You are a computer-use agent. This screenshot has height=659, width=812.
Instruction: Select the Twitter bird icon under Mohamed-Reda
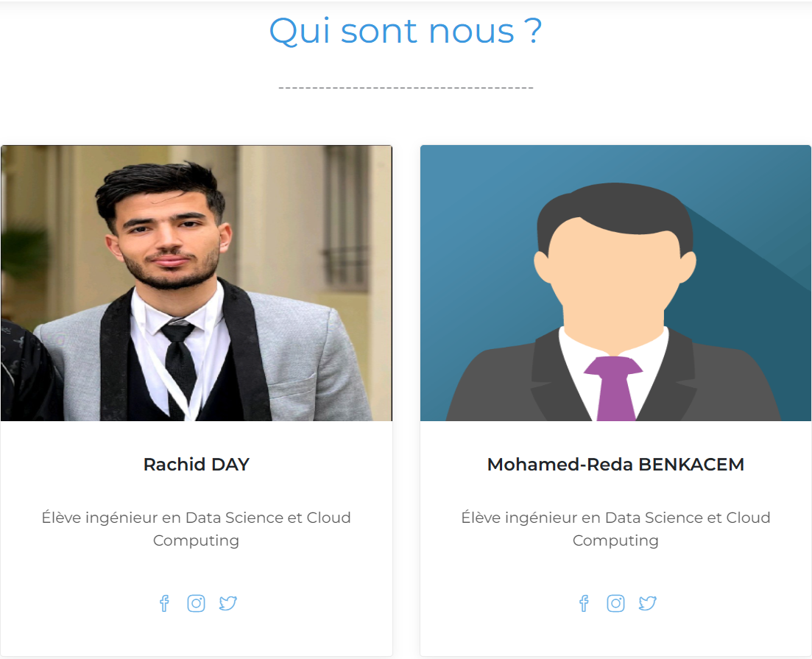647,603
